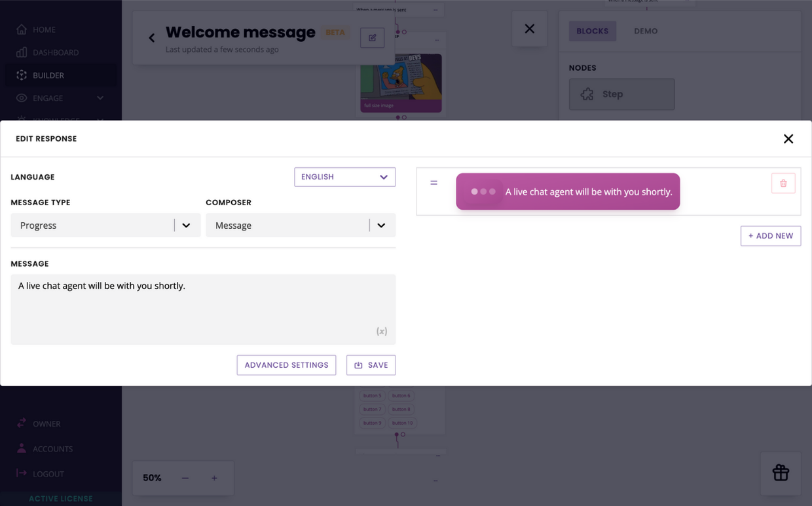Click the Engage eye icon
Viewport: 812px width, 506px height.
22,98
